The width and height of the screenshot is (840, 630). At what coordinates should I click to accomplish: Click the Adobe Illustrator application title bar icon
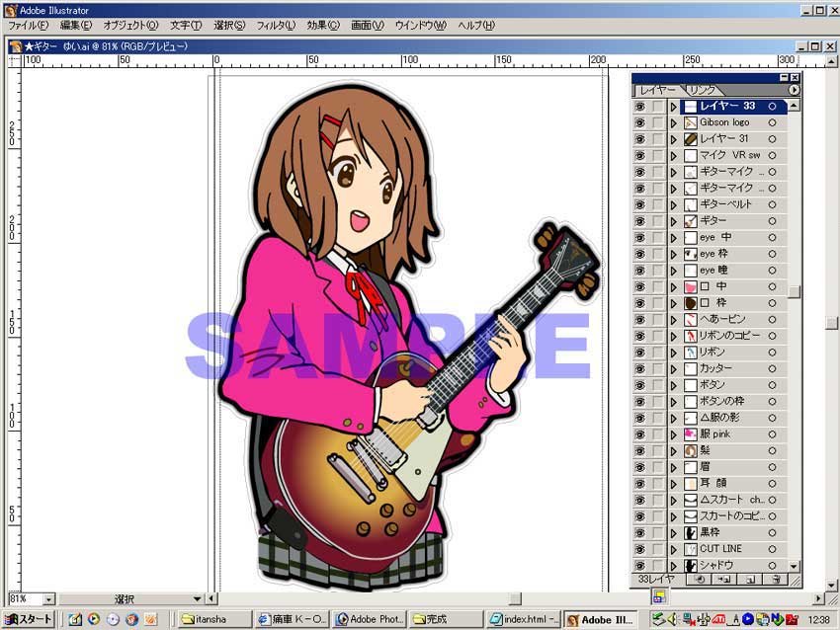(x=10, y=10)
